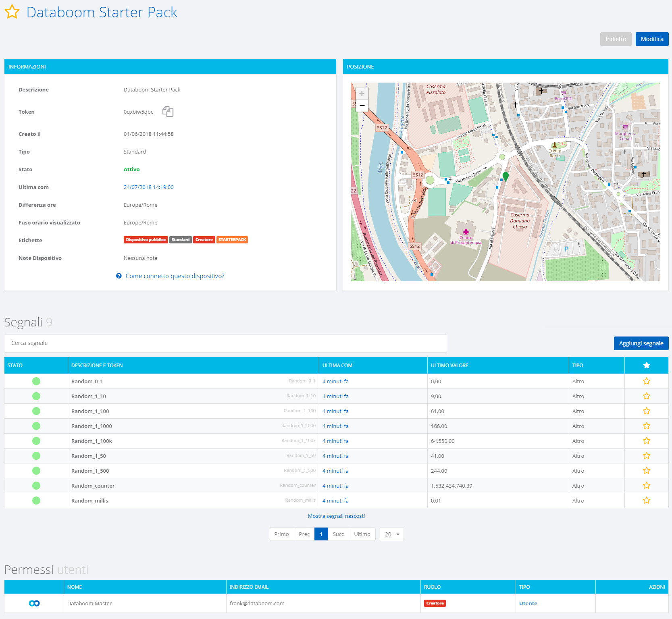Go to Succ page in pagination
This screenshot has height=619, width=672.
point(339,534)
